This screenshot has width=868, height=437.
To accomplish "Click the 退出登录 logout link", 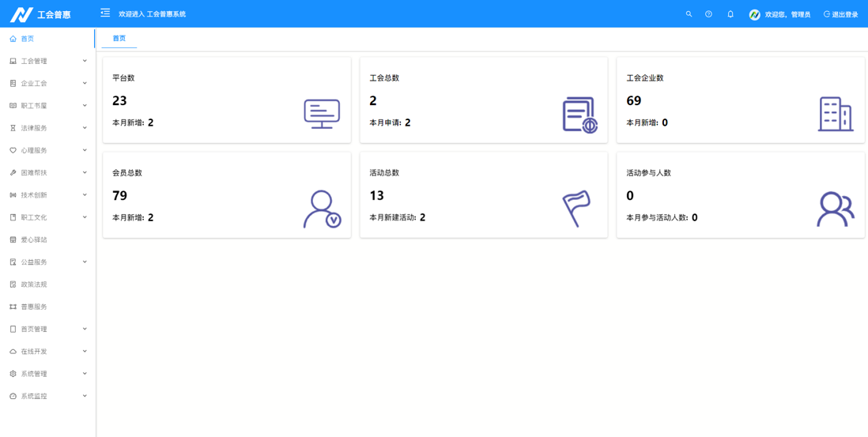I will tap(840, 14).
